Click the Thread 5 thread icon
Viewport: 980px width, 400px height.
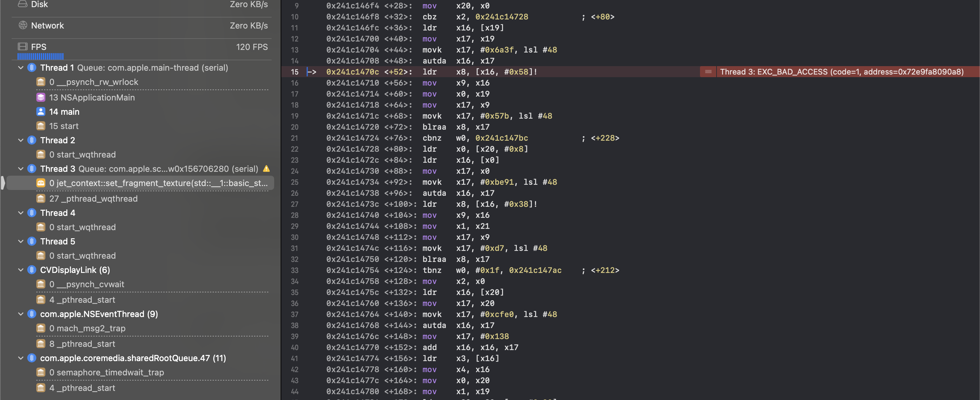[32, 241]
